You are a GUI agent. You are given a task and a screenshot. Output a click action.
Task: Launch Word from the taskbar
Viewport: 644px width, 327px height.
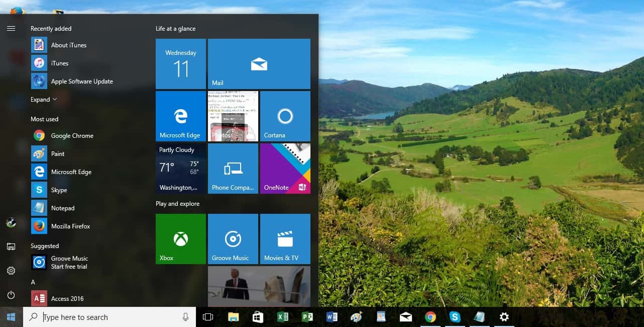(x=332, y=317)
